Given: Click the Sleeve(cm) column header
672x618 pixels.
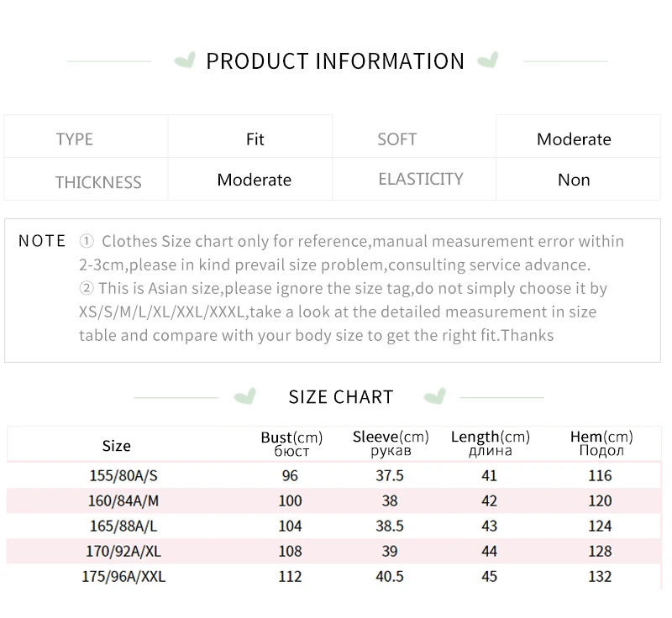Looking at the screenshot, I should tap(391, 443).
